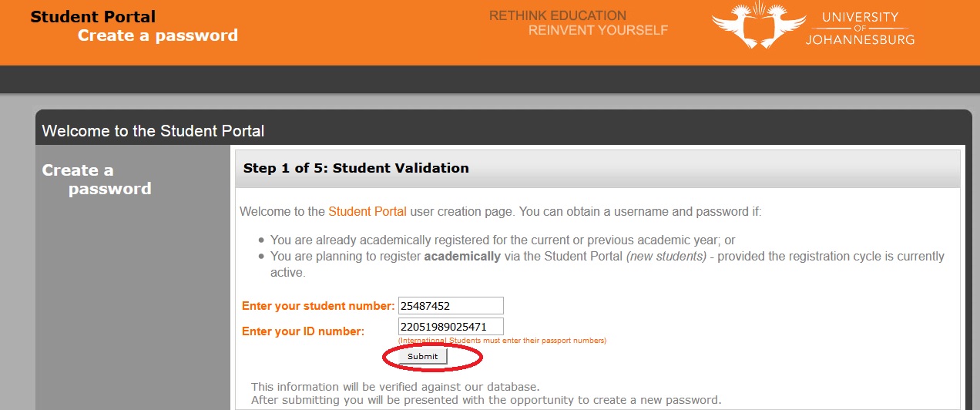Click the UNIVERSITY OF JOHANNESBURG wordmark text

(860, 29)
